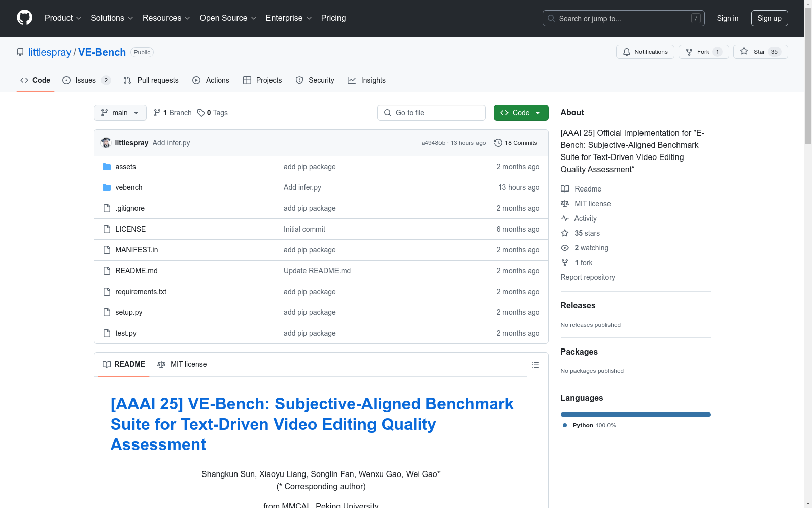Click the Python 100.0% language entry
Viewport: 812px width, 508px height.
pyautogui.click(x=589, y=425)
